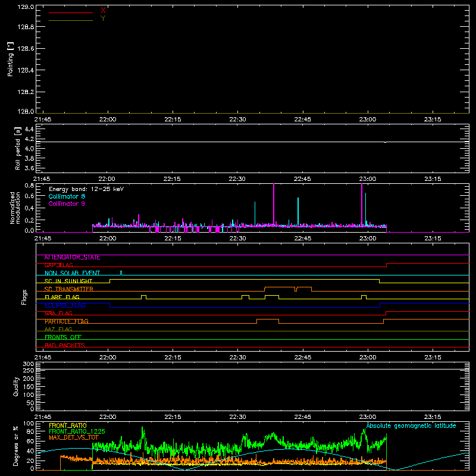The image size is (476, 476).
Task: Select the SC_IN_SUNLIGHT flag label
Action: click(68, 281)
